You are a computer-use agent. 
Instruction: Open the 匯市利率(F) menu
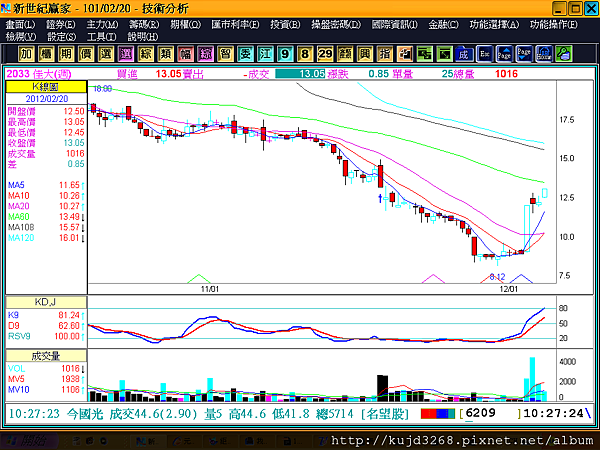coord(235,25)
